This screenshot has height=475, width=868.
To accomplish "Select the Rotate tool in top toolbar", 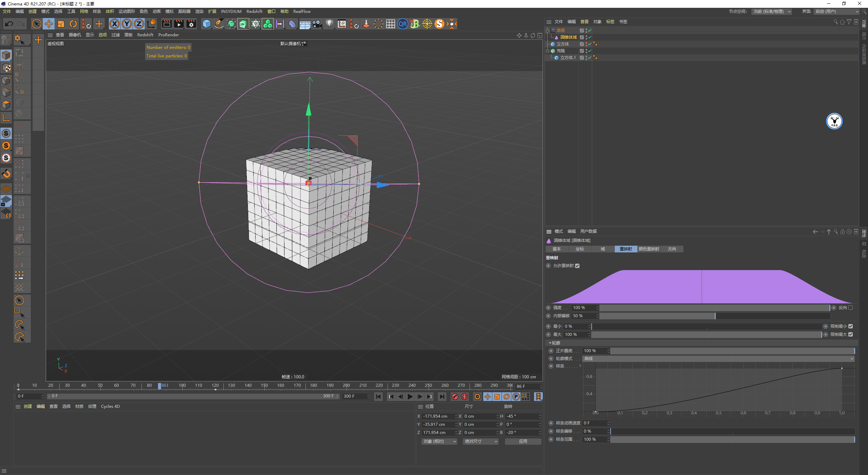I will 73,24.
